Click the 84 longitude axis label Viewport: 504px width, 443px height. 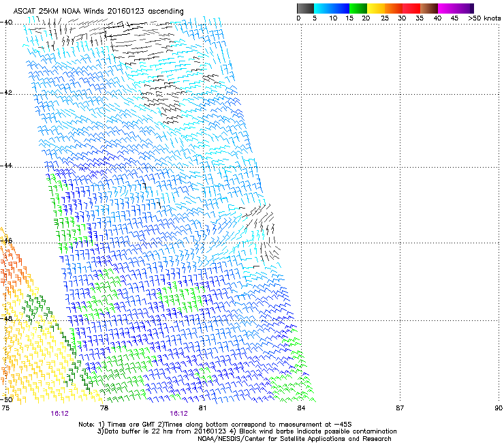(x=301, y=408)
